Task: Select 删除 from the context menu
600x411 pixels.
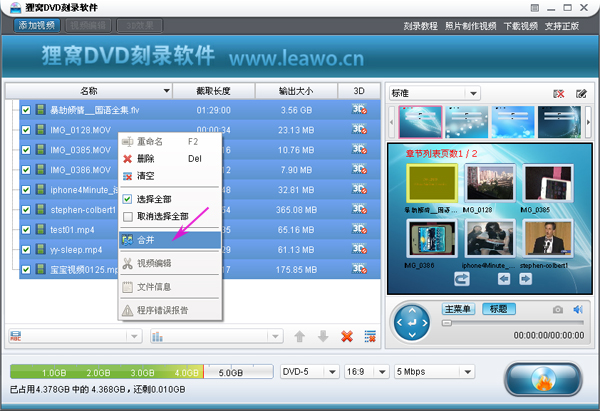Action: 170,159
